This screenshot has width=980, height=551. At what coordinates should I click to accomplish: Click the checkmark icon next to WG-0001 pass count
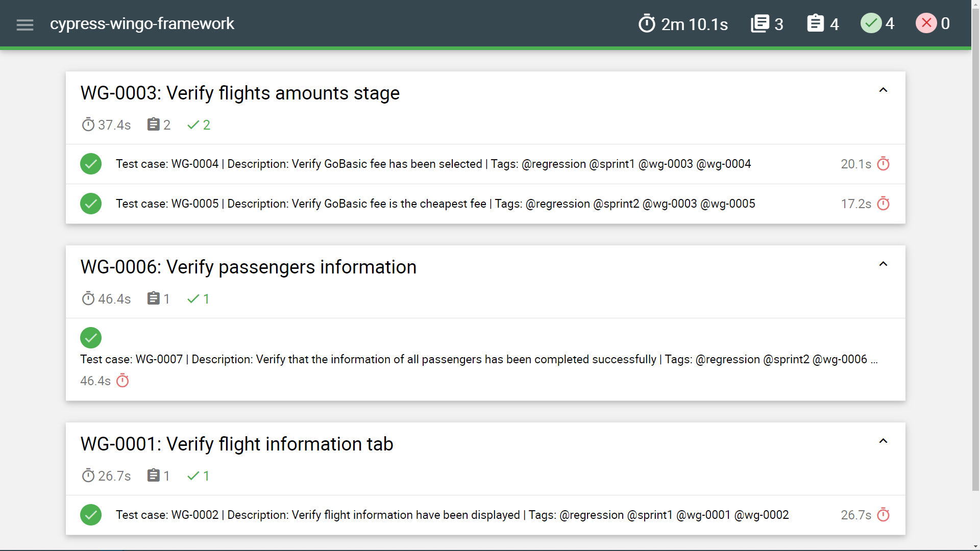tap(193, 475)
